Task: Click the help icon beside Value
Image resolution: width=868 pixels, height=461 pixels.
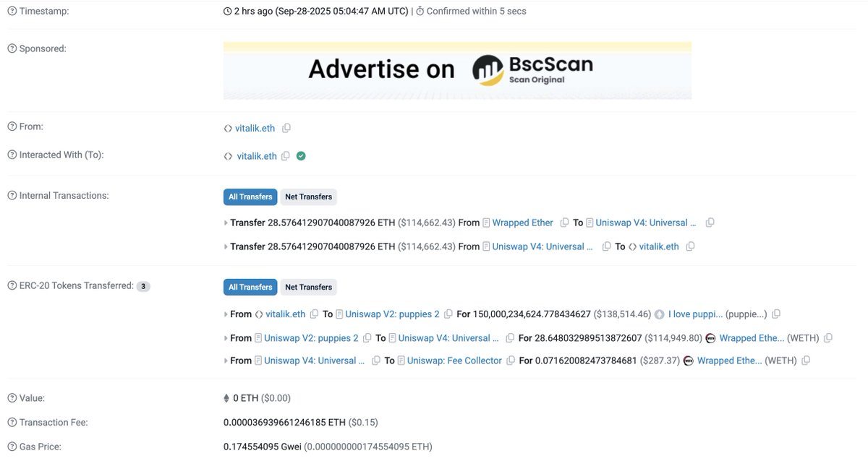Action: tap(12, 398)
